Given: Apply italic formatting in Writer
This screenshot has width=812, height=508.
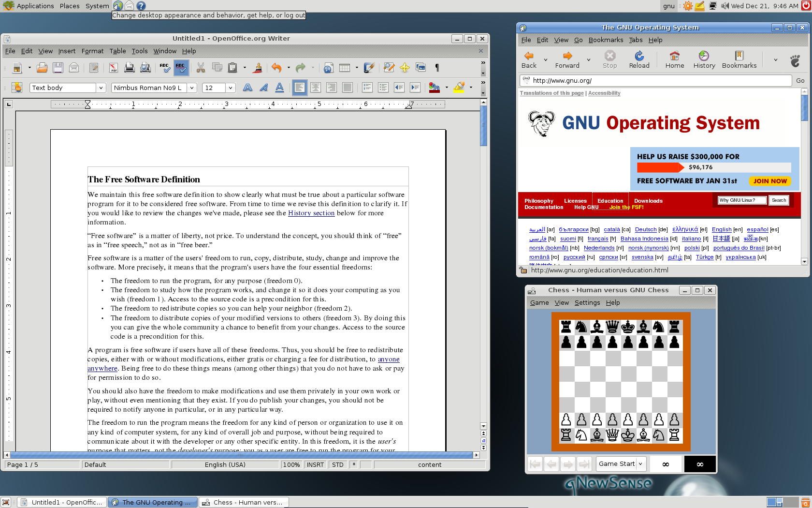Looking at the screenshot, I should pos(263,88).
